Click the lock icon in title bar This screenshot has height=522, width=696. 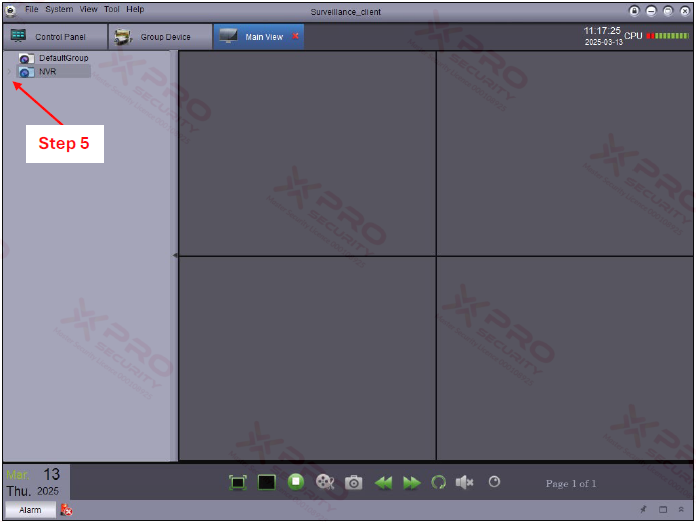coord(634,11)
